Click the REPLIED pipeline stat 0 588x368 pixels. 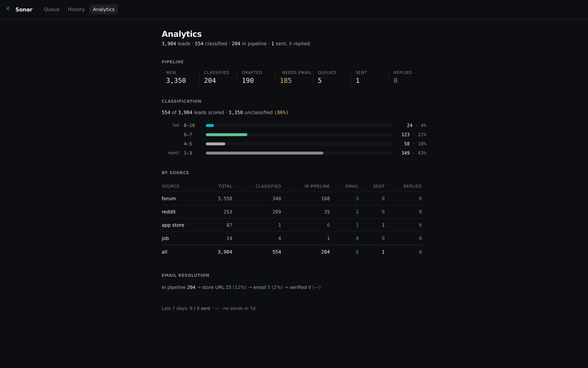coord(395,81)
